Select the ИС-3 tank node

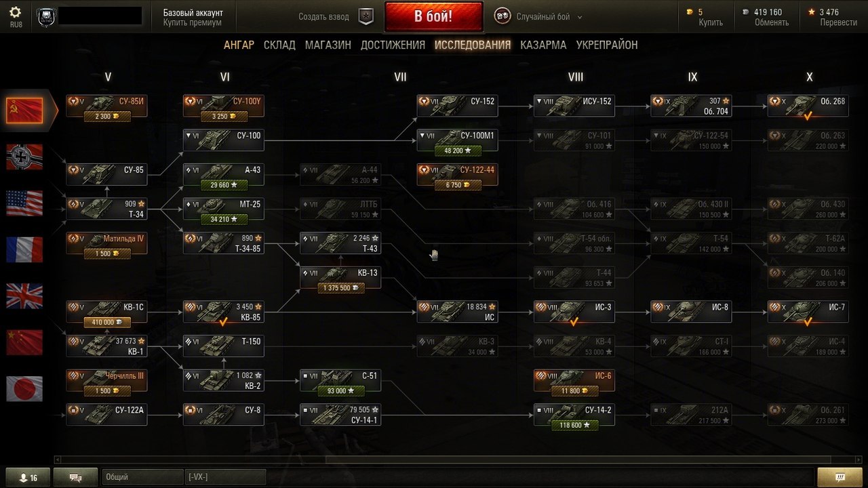574,312
